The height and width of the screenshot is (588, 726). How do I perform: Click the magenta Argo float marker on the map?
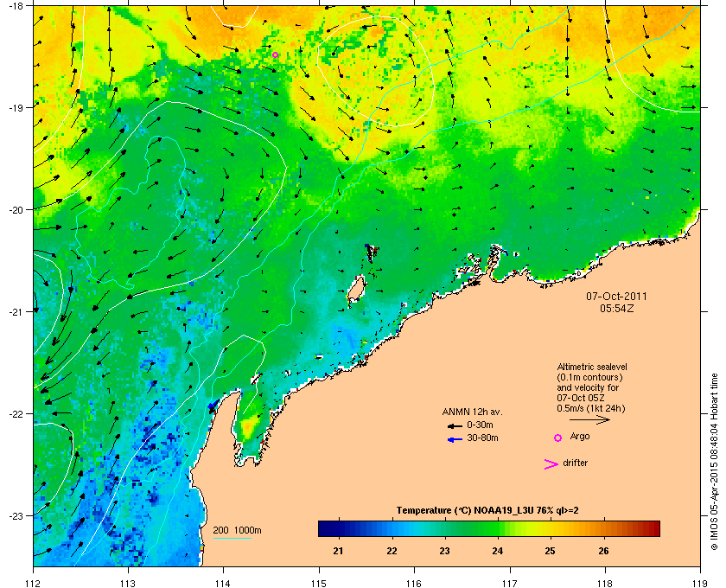click(x=275, y=54)
